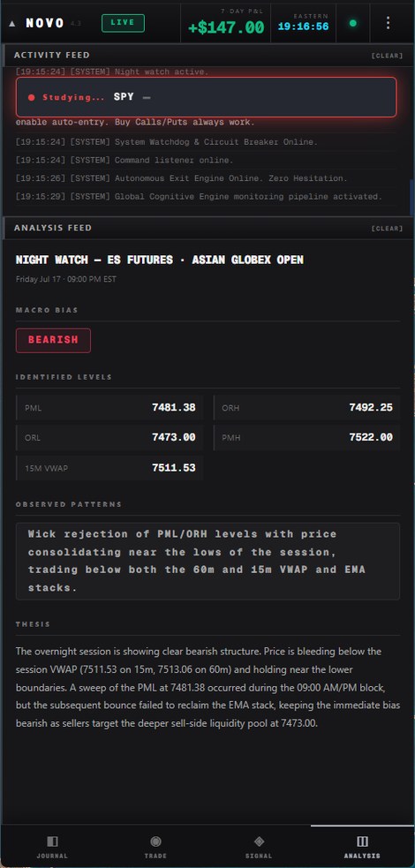The height and width of the screenshot is (868, 415).
Task: Toggle the LIVE mode badge
Action: [x=123, y=23]
